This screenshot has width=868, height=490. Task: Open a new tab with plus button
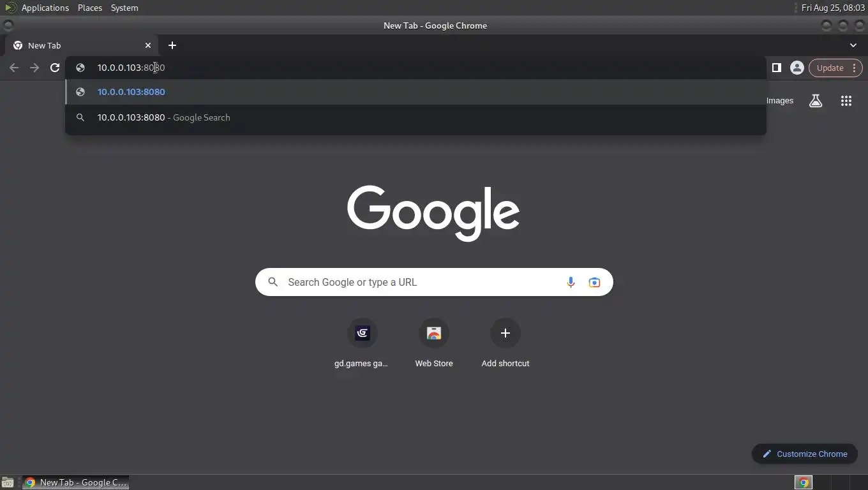pyautogui.click(x=172, y=45)
